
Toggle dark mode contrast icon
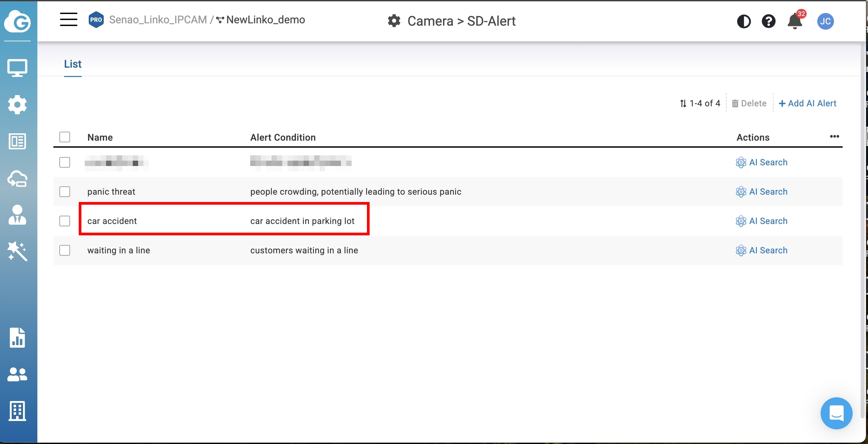click(x=744, y=22)
